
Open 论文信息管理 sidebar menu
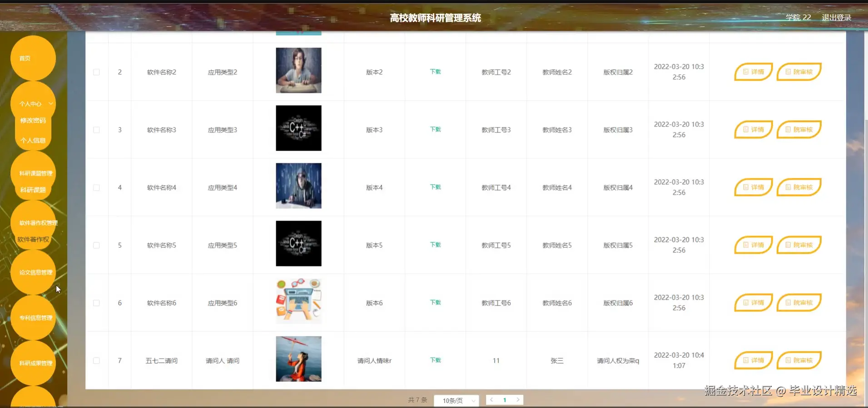(x=33, y=272)
